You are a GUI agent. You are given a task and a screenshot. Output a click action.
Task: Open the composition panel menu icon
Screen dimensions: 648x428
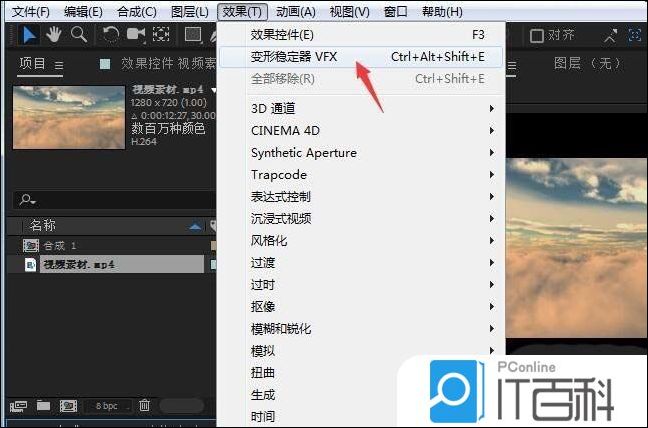point(512,65)
